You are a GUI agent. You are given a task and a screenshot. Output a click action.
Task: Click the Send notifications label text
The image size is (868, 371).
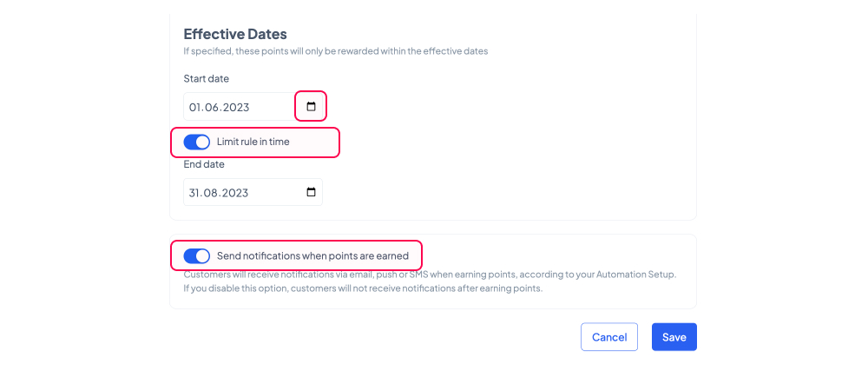[312, 255]
